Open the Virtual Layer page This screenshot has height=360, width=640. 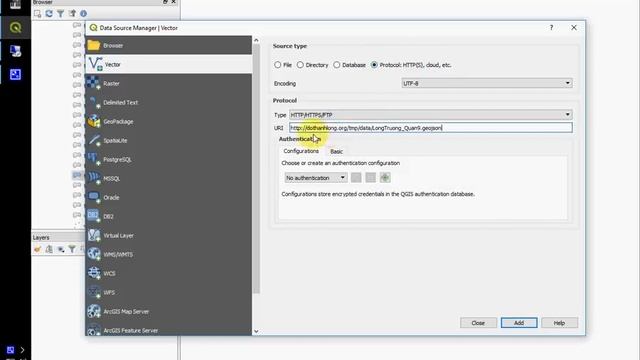(x=169, y=235)
